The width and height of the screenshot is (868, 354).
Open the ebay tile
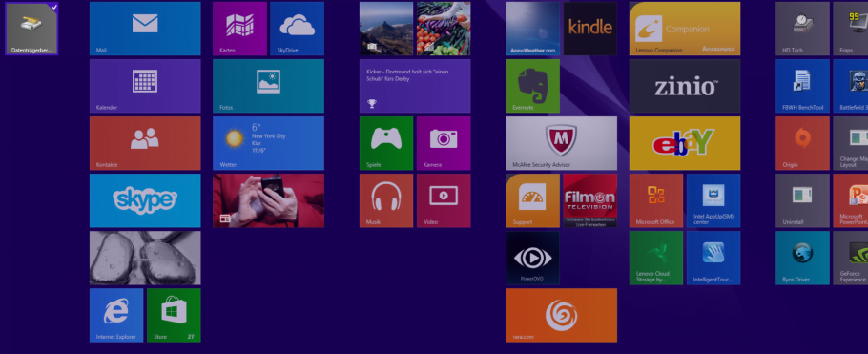[685, 143]
